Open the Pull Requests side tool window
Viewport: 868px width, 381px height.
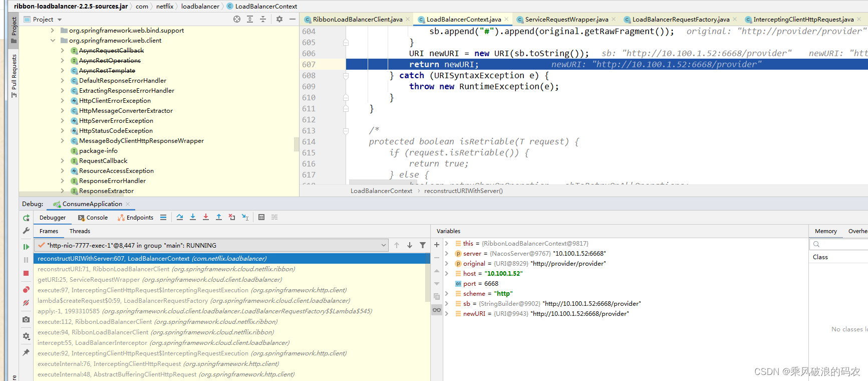coord(14,75)
